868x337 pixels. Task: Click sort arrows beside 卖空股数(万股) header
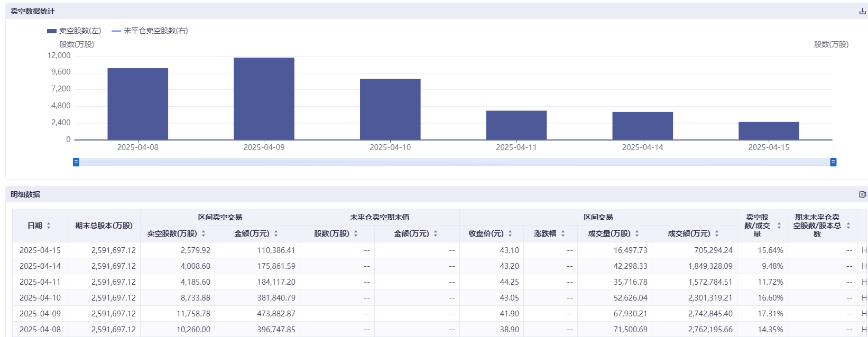(x=204, y=233)
